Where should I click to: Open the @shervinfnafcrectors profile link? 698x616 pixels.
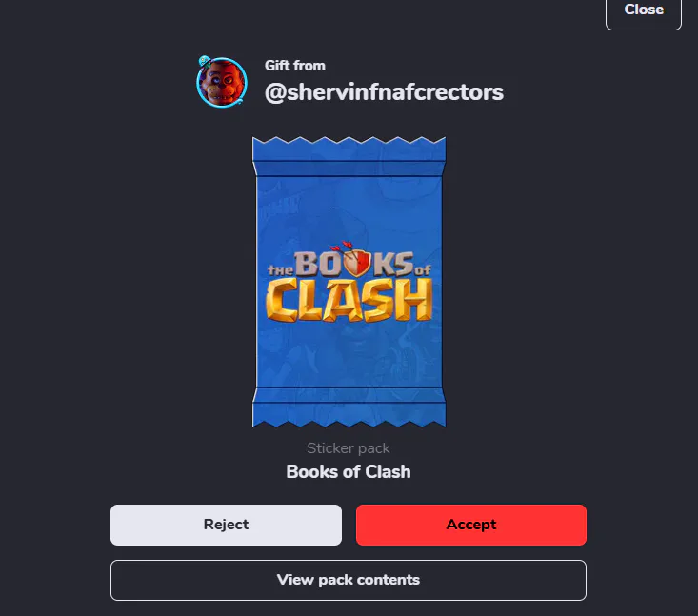click(384, 92)
